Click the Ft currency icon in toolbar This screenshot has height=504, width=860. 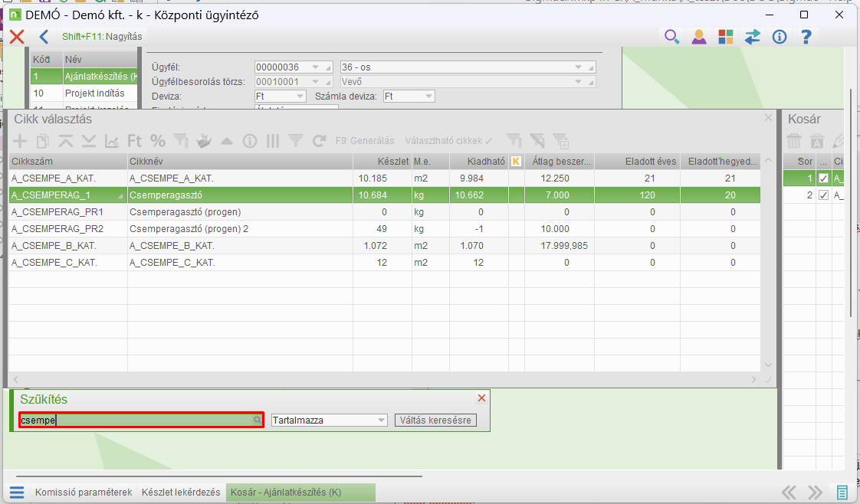coord(135,141)
